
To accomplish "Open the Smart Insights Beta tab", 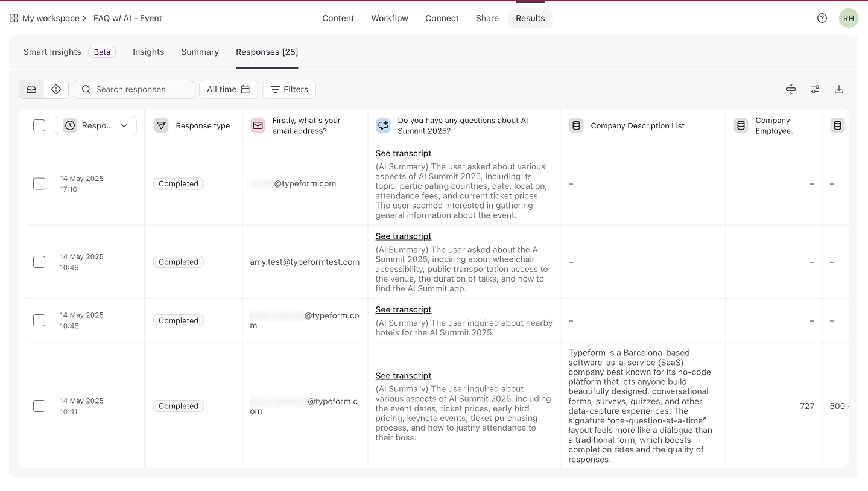I will tap(69, 52).
